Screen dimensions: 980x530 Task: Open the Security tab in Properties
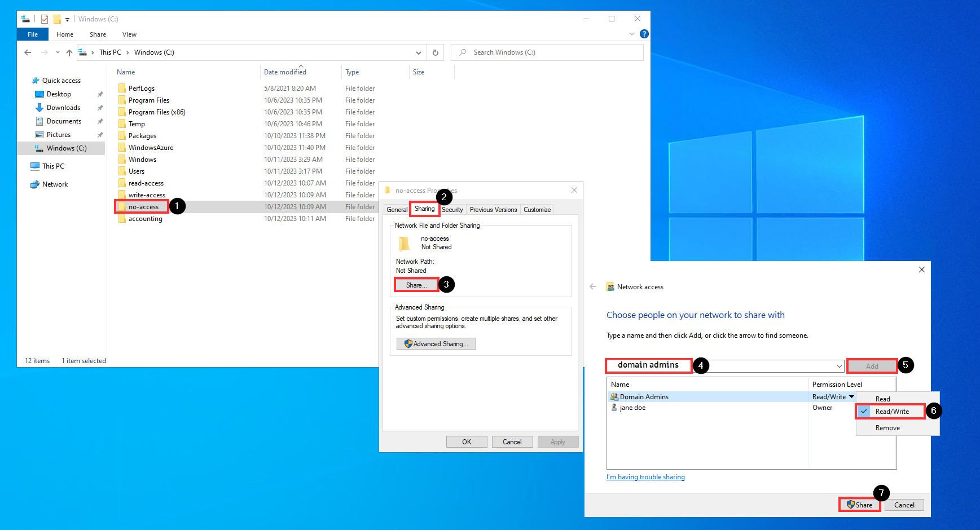pyautogui.click(x=452, y=209)
